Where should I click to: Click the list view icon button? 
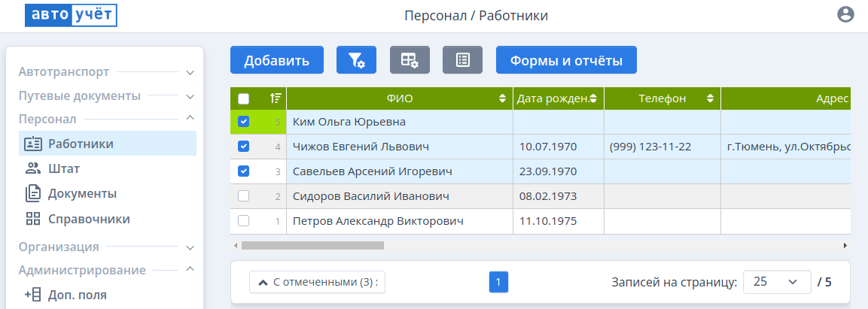(462, 60)
